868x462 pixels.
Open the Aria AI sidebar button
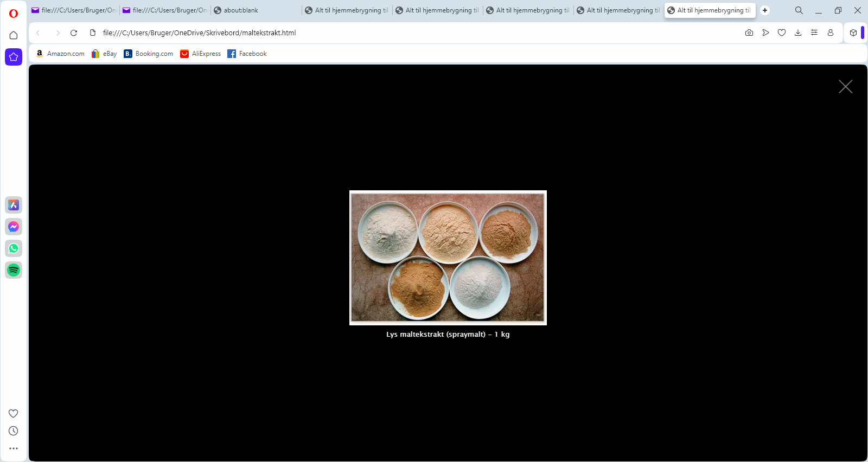pos(14,57)
